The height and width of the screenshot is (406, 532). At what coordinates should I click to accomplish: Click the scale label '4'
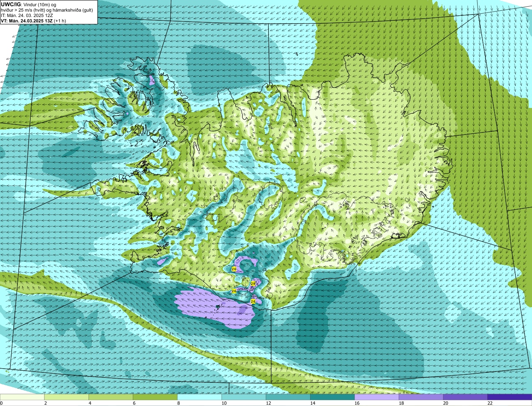click(90, 403)
